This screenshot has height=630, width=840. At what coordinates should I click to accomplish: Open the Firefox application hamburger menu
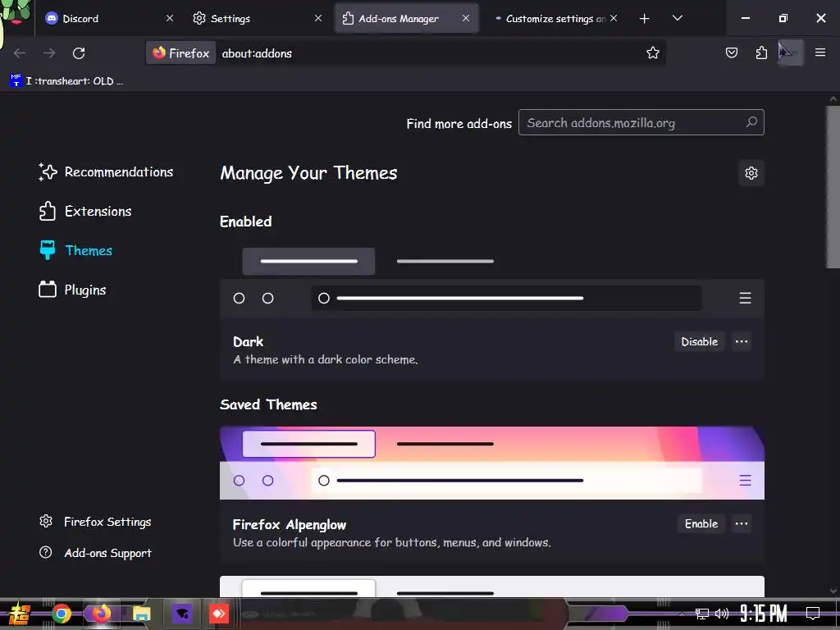click(x=820, y=52)
